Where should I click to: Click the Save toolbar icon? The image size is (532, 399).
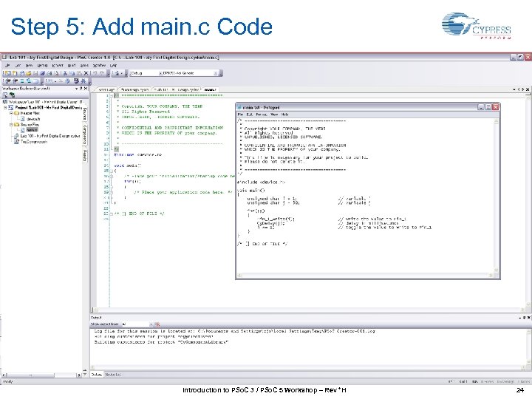[35, 73]
